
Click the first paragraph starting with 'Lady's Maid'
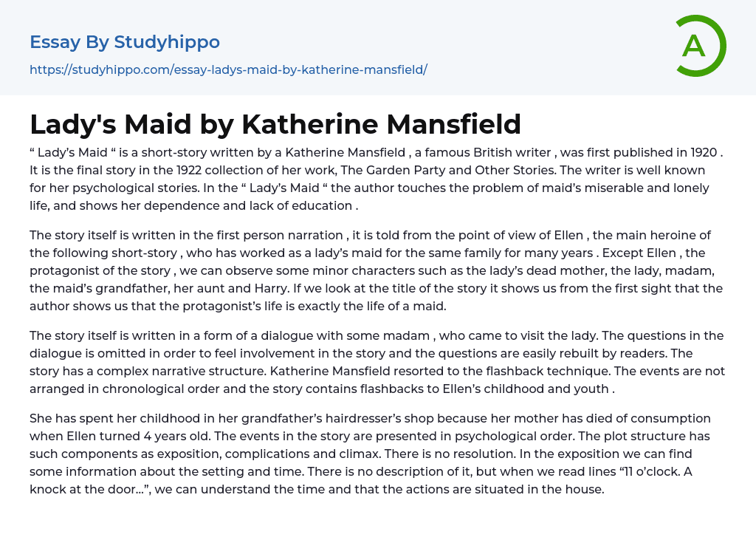coord(369,179)
